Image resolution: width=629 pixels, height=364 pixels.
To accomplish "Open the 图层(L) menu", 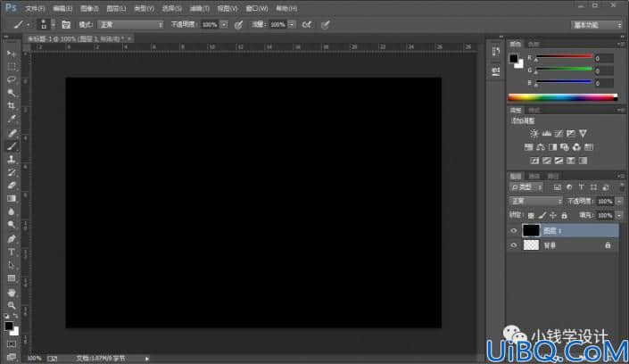I will coord(116,8).
